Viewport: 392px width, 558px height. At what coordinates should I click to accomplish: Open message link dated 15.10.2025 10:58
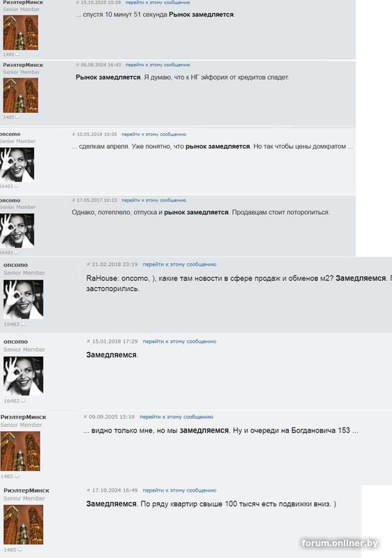coord(158,3)
